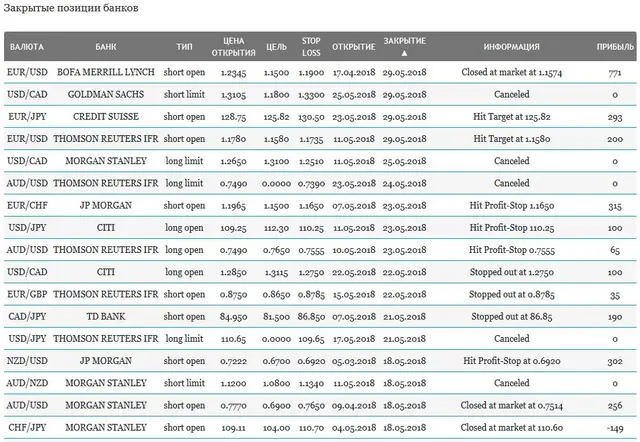Click 'Stopped out at 0.8785' info

511,294
